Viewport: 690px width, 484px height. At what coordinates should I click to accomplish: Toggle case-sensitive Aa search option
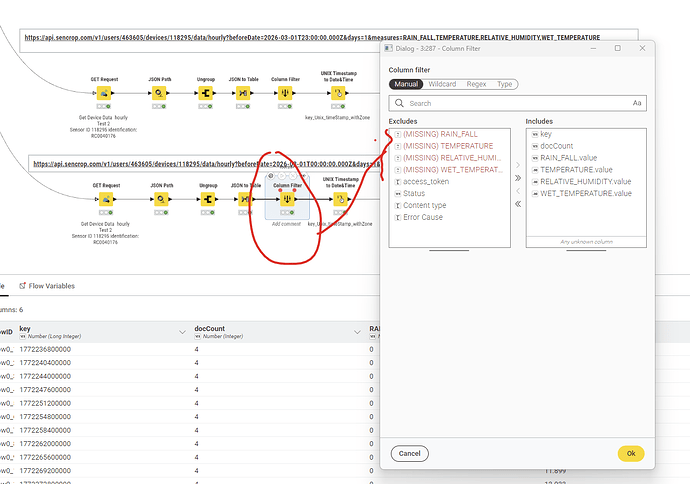point(637,103)
